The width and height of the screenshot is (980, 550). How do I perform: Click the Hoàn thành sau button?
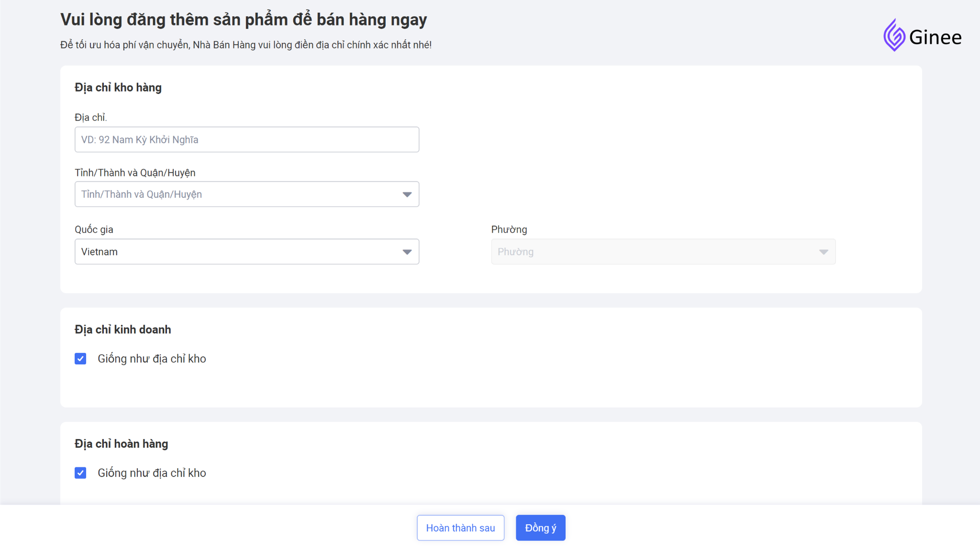[x=460, y=528]
